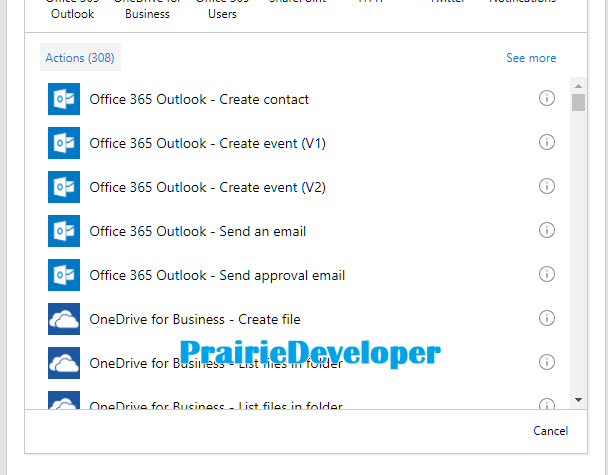Choose the Office 365 Users connector

[222, 9]
